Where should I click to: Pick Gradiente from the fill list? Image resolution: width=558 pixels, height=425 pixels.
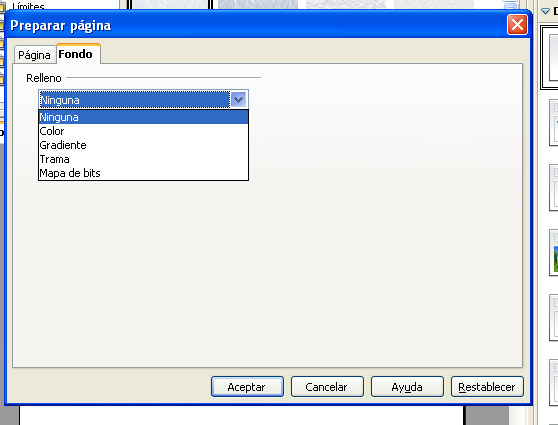[x=143, y=145]
